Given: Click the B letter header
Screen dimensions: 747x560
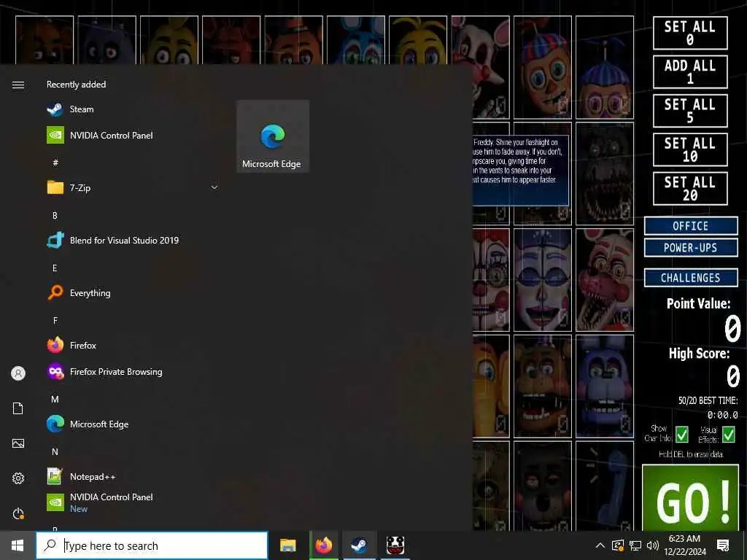Looking at the screenshot, I should 55,216.
